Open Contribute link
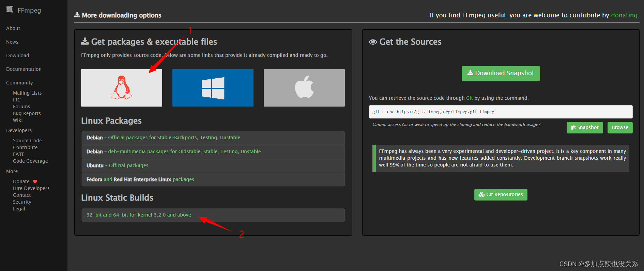The width and height of the screenshot is (644, 271). [x=25, y=147]
